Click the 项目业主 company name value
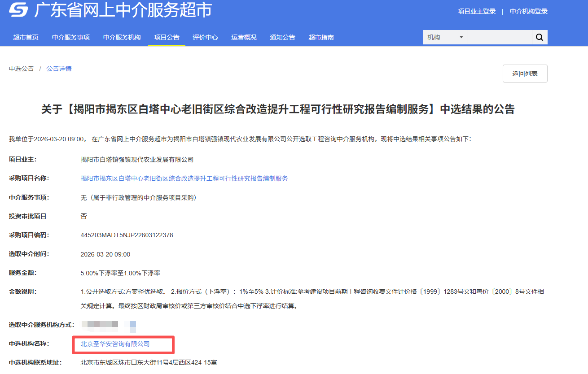 tap(137, 160)
